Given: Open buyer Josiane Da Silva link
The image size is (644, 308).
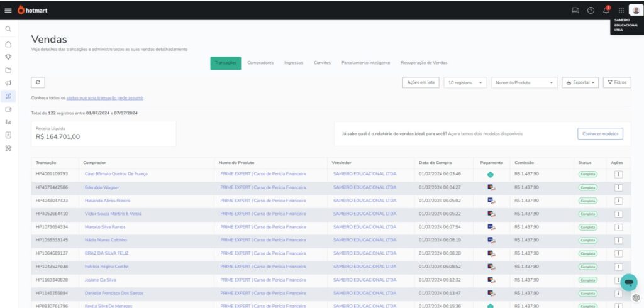Looking at the screenshot, I should 100,280.
